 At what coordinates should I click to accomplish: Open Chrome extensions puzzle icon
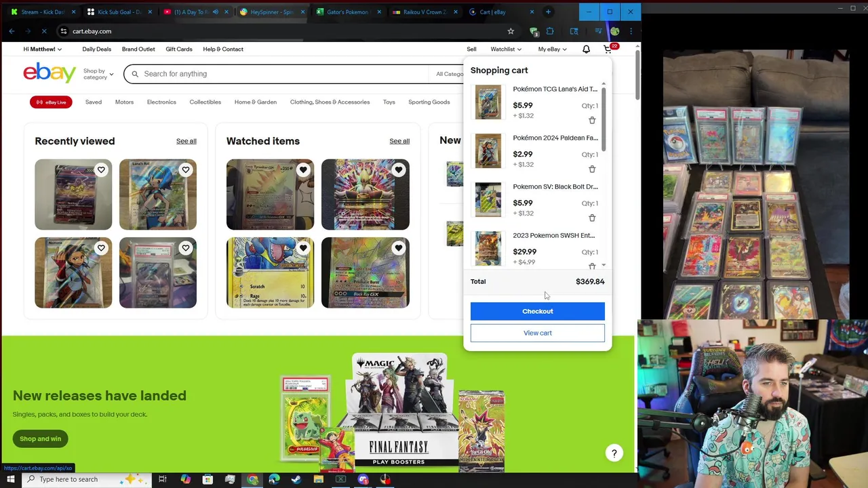pos(550,31)
